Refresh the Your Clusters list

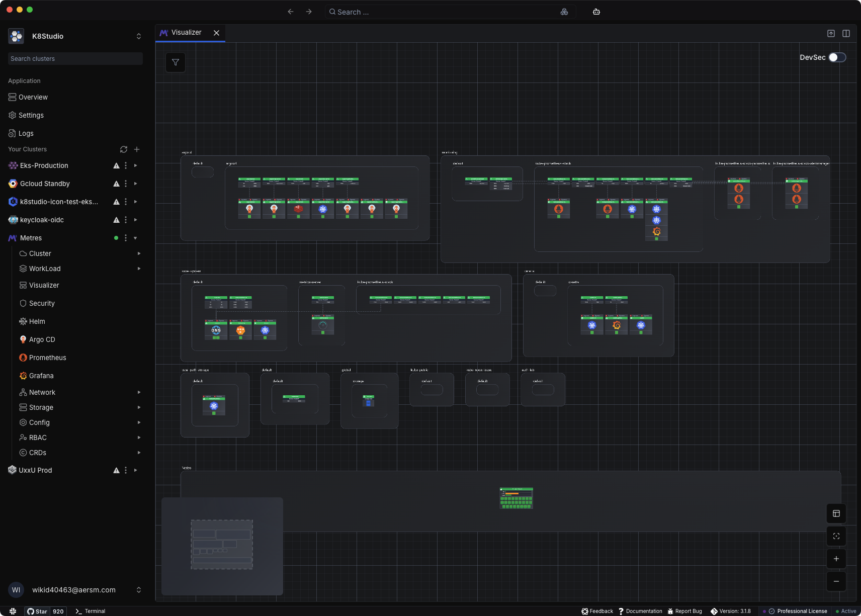tap(124, 149)
